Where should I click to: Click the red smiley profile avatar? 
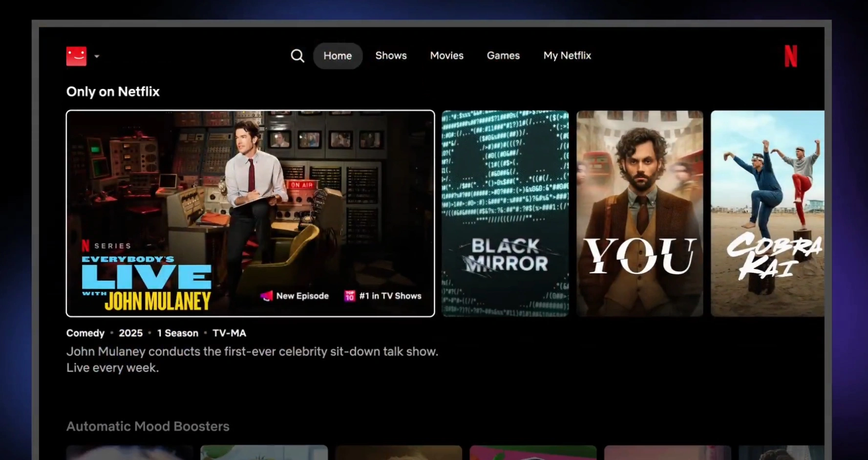coord(76,56)
